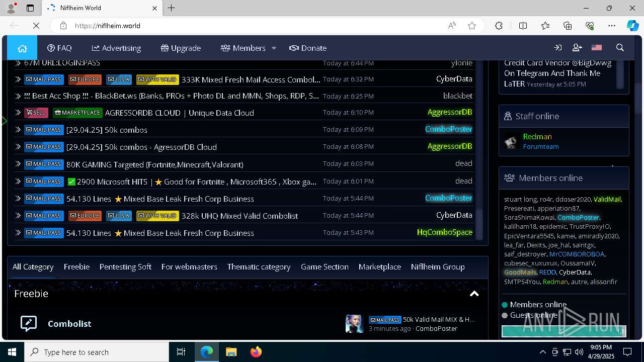Viewport: 644px width, 362px height.
Task: Open browser Extensions icon
Action: click(499, 26)
